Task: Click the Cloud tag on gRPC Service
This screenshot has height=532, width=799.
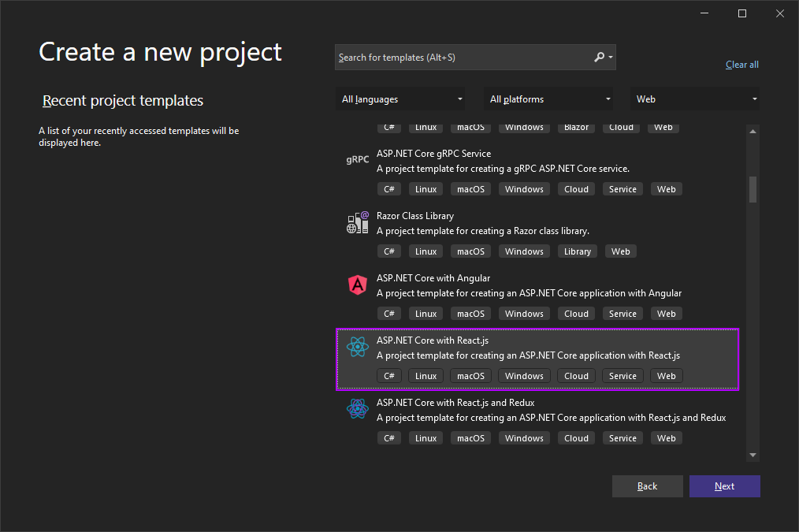Action: pyautogui.click(x=576, y=189)
